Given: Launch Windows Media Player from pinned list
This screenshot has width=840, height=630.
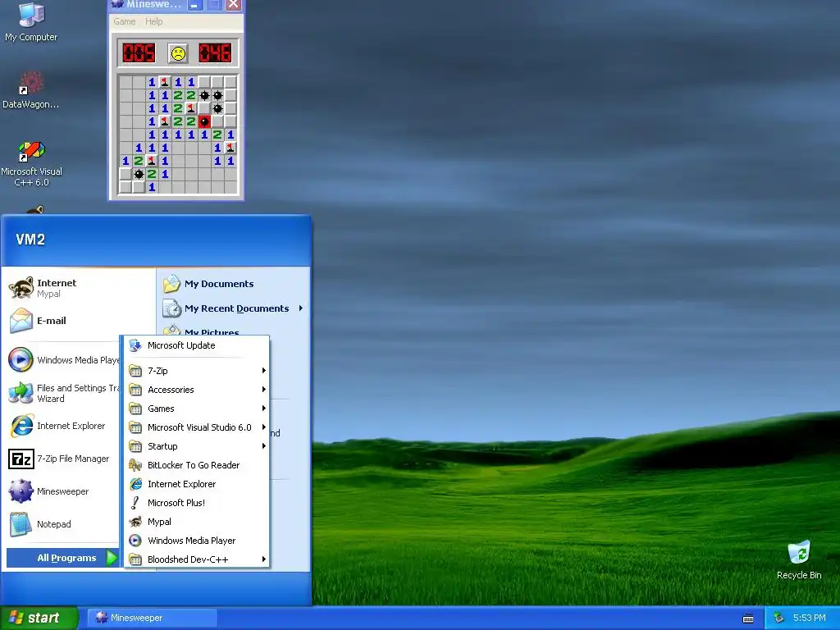Looking at the screenshot, I should click(63, 359).
